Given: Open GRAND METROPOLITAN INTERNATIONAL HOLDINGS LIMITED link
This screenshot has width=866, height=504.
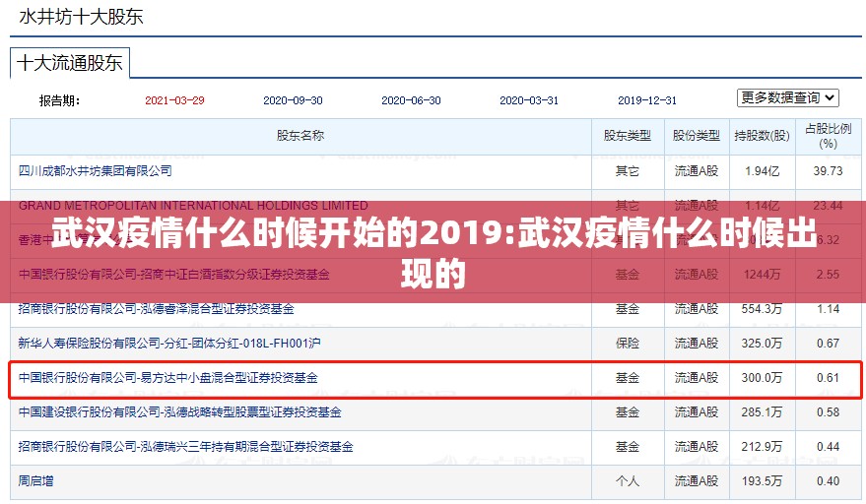Looking at the screenshot, I should (193, 206).
